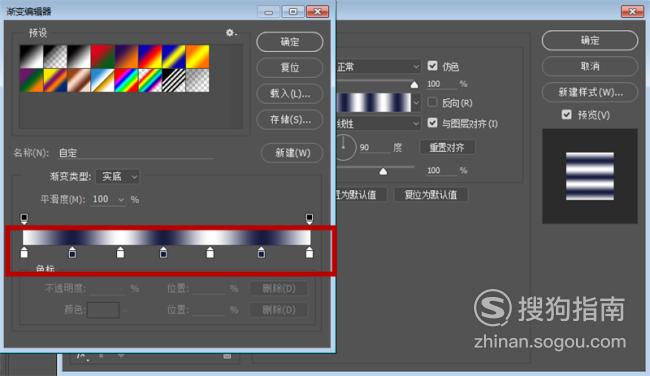Viewport: 650px width, 376px height.
Task: Select the left opacity stop above gradient bar
Action: tap(24, 218)
